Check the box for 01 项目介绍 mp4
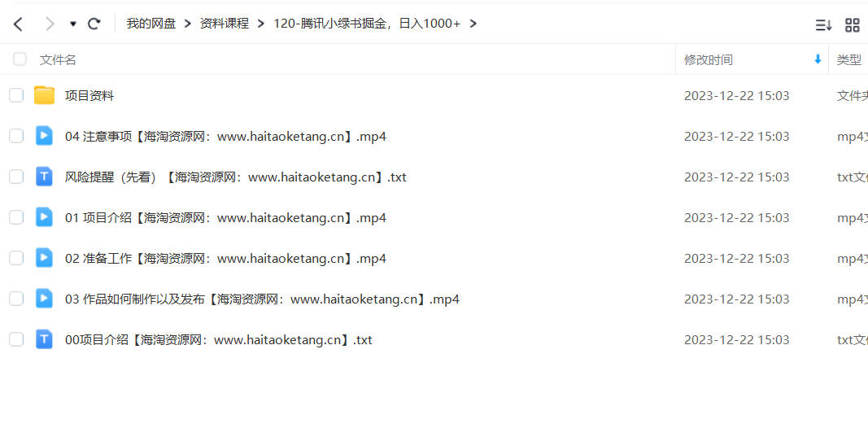 [16, 217]
